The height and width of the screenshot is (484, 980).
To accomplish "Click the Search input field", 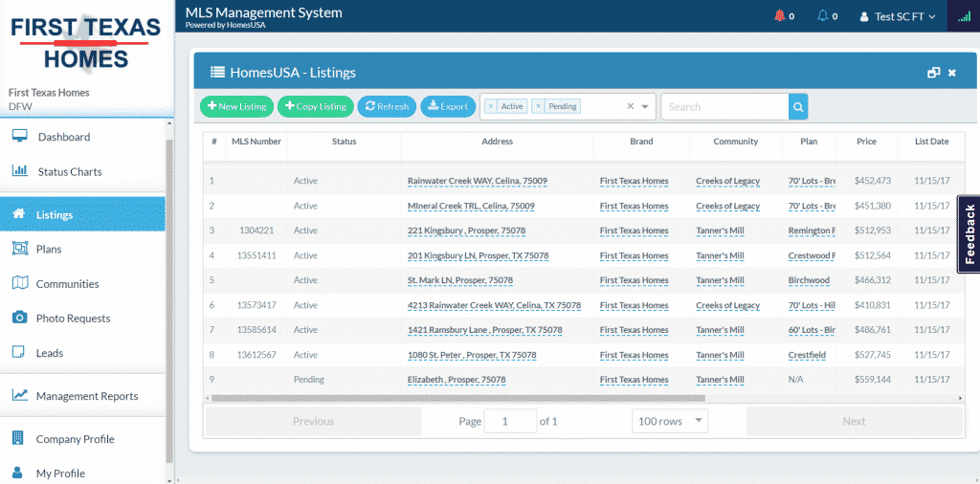I will [724, 107].
